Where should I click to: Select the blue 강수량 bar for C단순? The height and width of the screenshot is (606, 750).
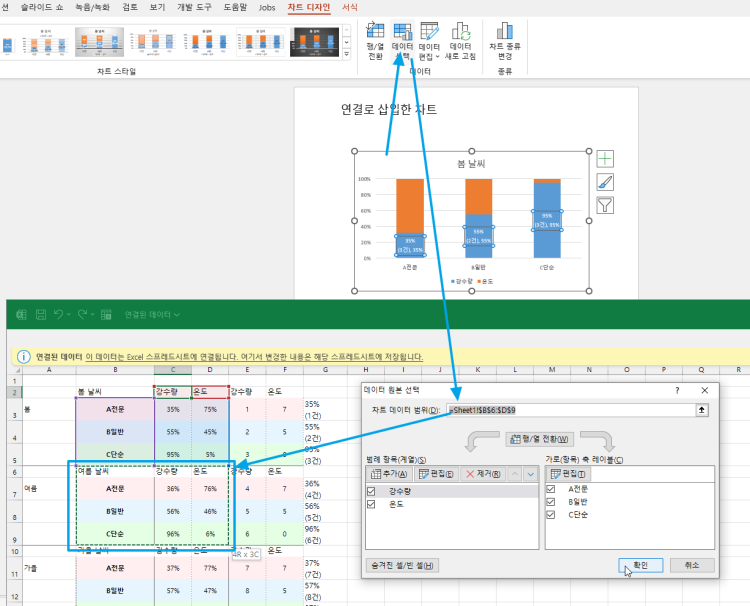point(547,220)
